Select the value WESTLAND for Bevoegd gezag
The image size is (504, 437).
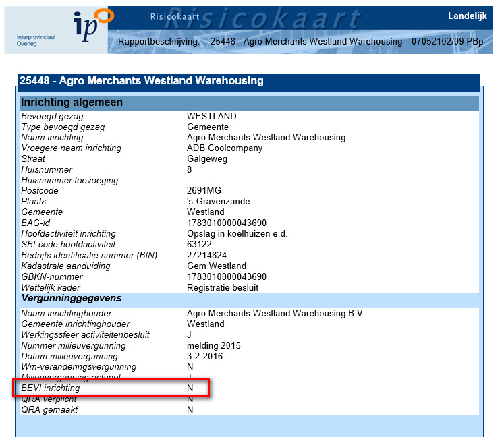pos(211,116)
